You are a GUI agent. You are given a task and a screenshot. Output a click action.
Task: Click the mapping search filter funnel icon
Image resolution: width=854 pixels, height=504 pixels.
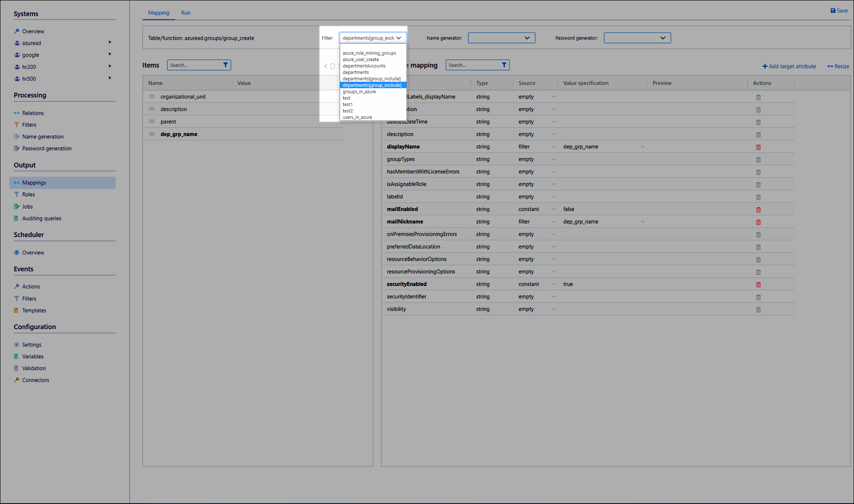pos(504,65)
